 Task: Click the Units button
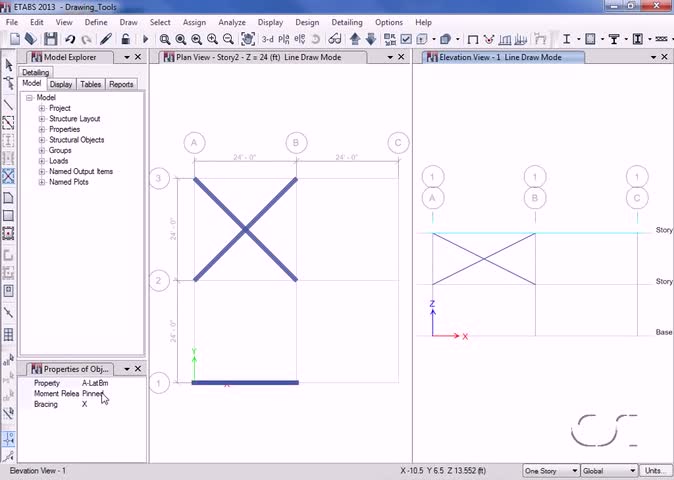click(656, 471)
